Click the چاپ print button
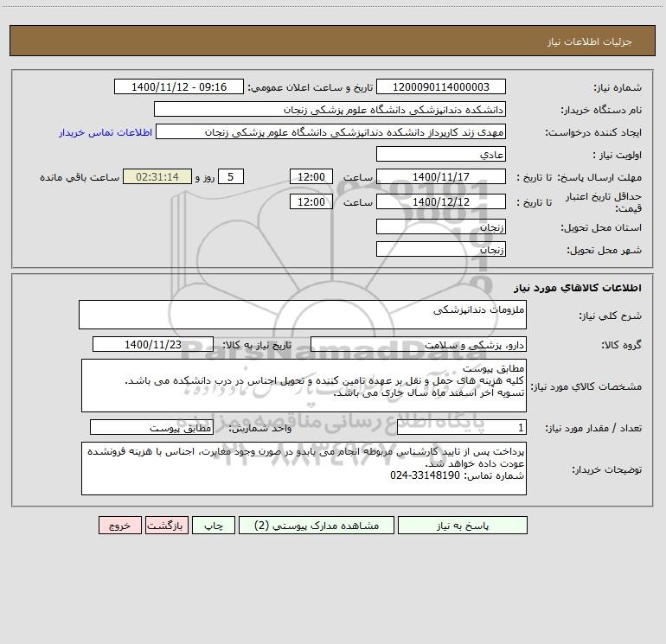 click(x=214, y=525)
